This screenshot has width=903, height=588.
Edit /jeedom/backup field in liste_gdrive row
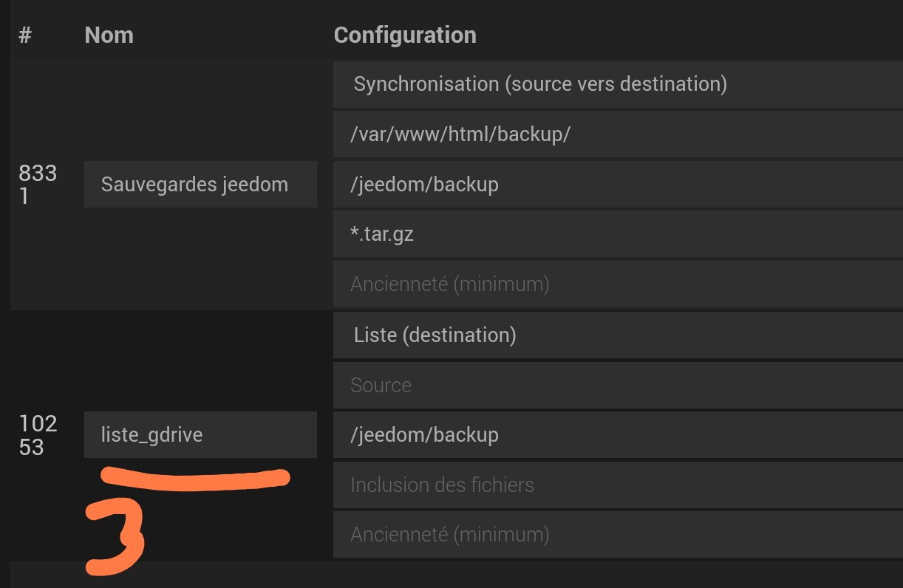click(618, 434)
